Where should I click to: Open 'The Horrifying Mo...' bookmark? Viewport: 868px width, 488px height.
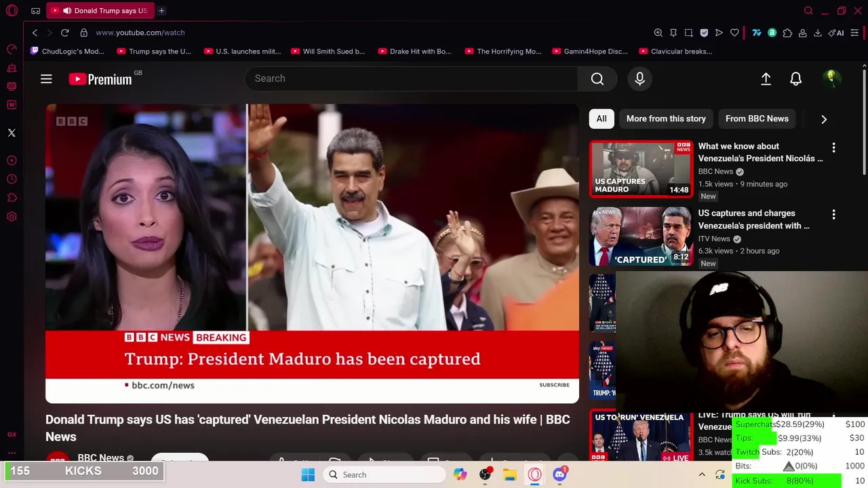pos(502,52)
